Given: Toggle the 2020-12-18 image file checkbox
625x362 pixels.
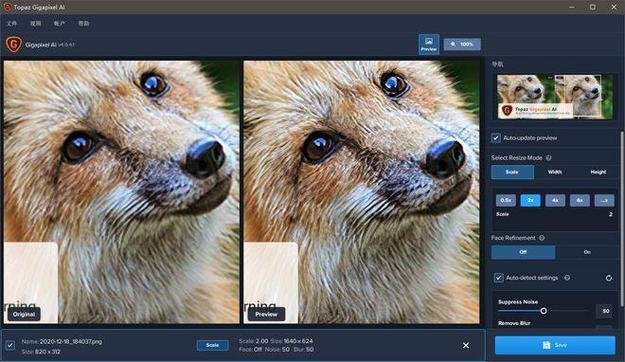Looking at the screenshot, I should 10,345.
